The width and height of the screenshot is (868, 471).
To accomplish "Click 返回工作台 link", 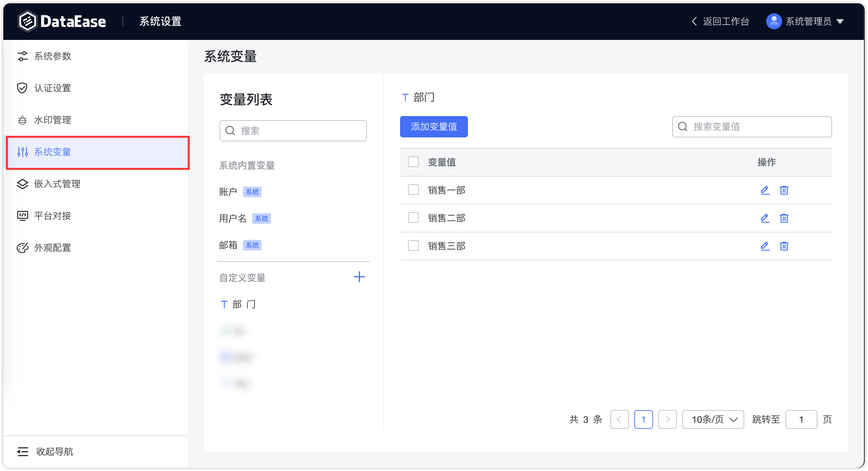I will tap(726, 22).
